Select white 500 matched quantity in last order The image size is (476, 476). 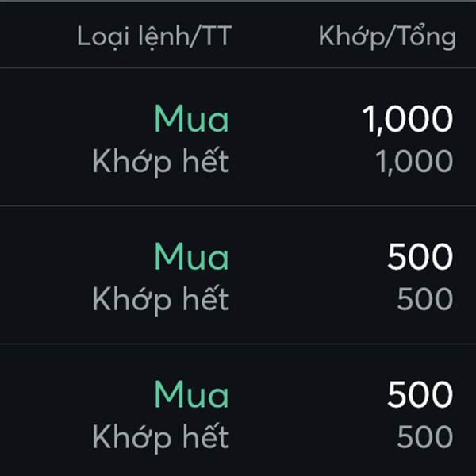coord(420,394)
